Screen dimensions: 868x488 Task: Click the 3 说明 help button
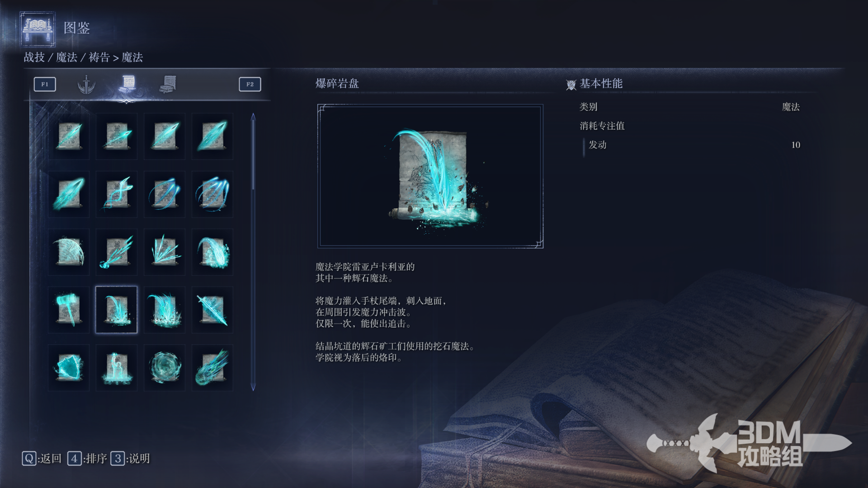tap(130, 459)
